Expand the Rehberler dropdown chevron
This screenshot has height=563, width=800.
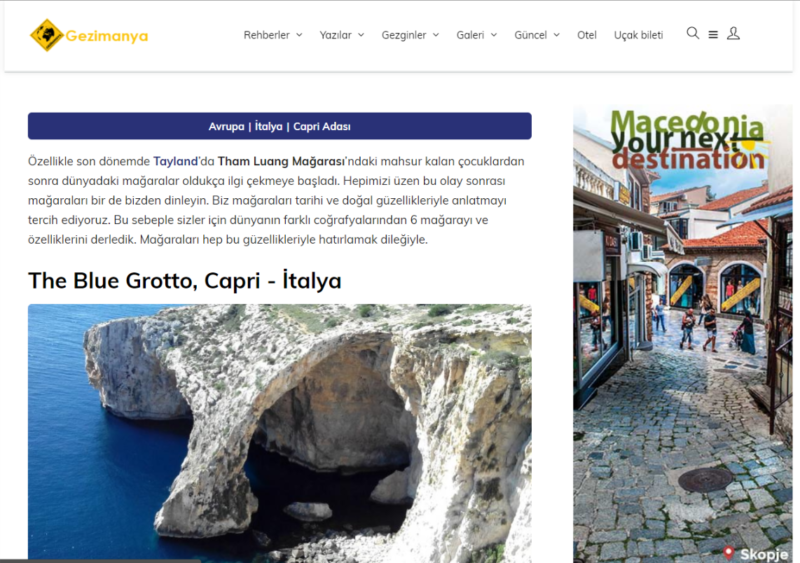(299, 35)
